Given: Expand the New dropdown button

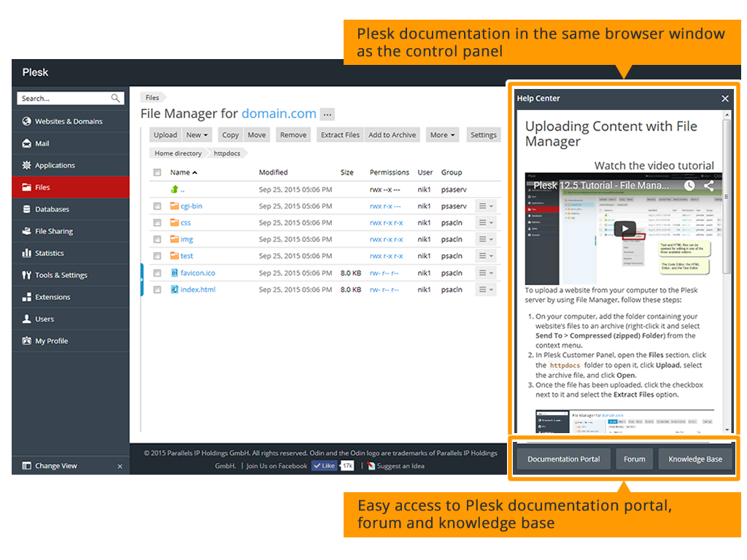Looking at the screenshot, I should click(197, 135).
